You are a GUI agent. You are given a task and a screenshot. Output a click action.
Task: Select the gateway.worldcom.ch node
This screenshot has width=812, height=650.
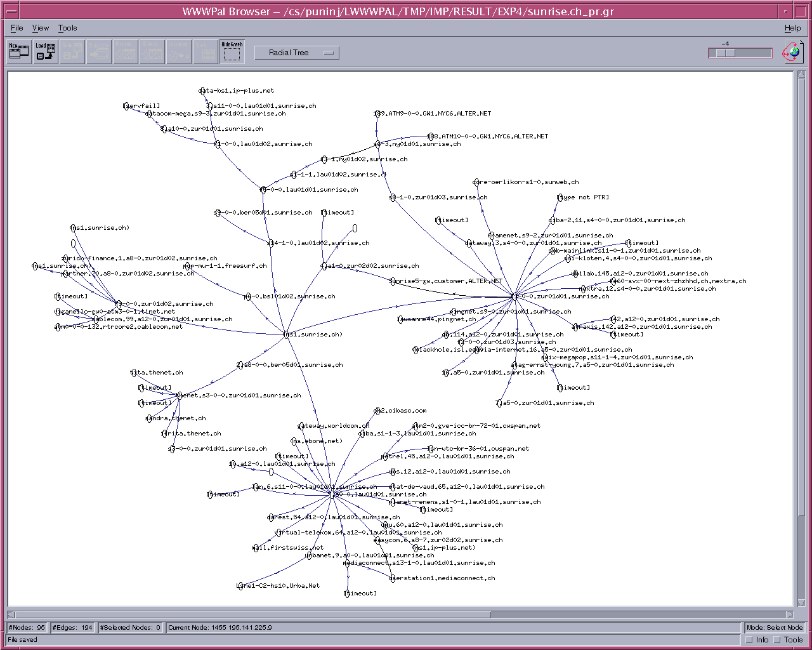(x=302, y=426)
